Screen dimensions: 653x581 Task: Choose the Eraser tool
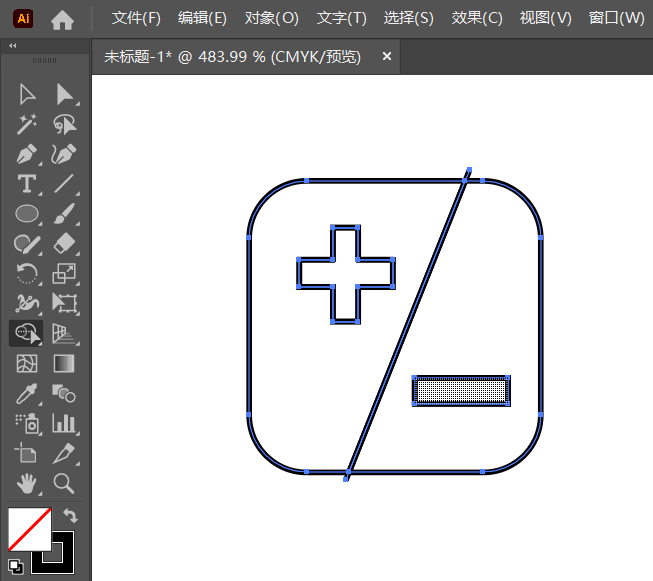click(65, 244)
